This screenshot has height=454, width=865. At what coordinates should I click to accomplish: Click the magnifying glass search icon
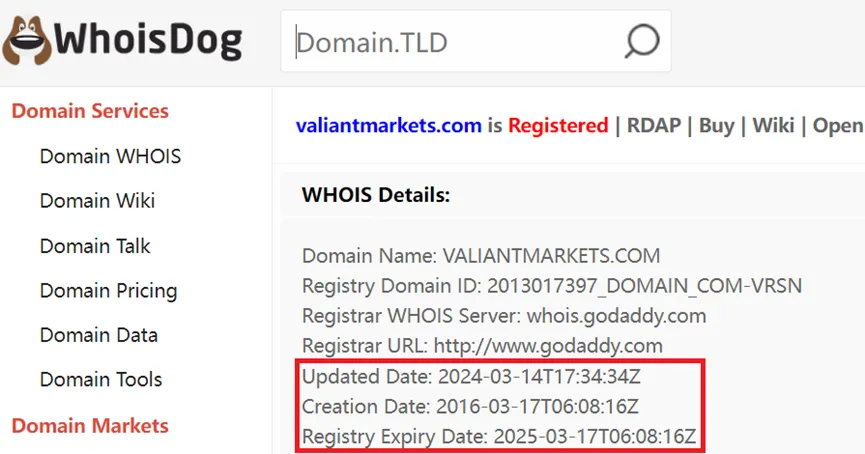tap(642, 41)
